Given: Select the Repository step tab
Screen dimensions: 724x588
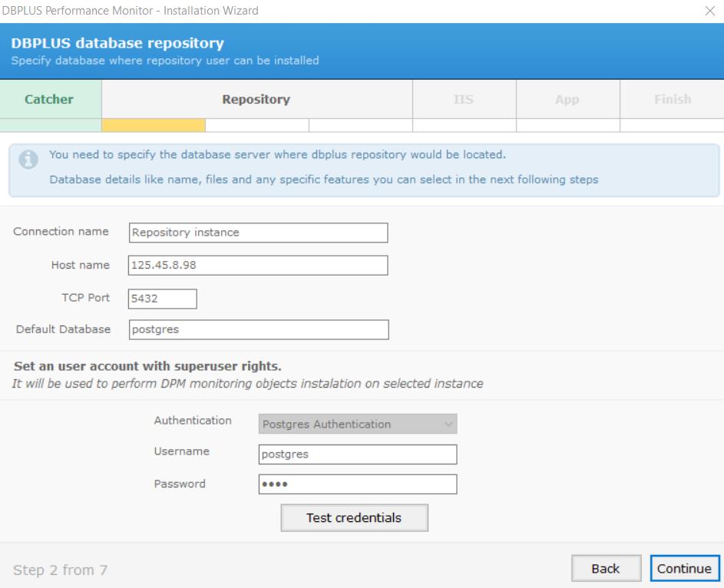Looking at the screenshot, I should coord(256,99).
